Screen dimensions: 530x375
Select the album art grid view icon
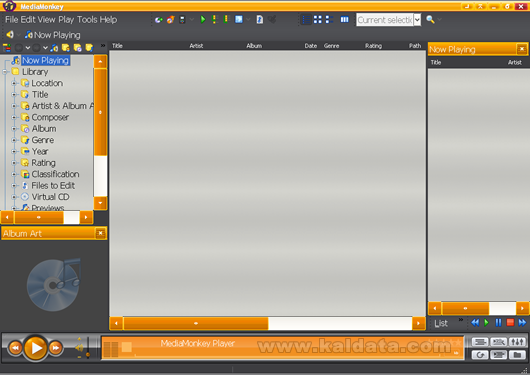click(318, 20)
